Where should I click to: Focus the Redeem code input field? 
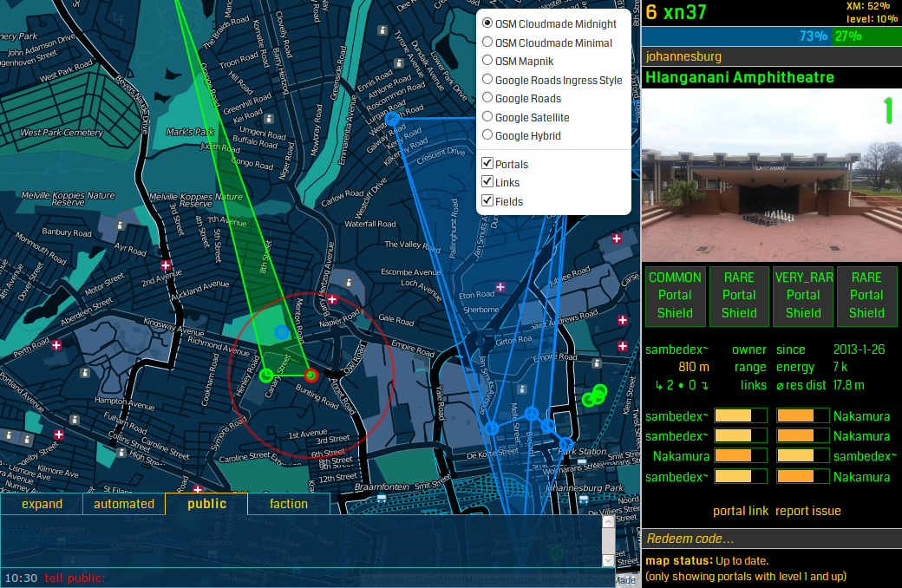[x=771, y=539]
